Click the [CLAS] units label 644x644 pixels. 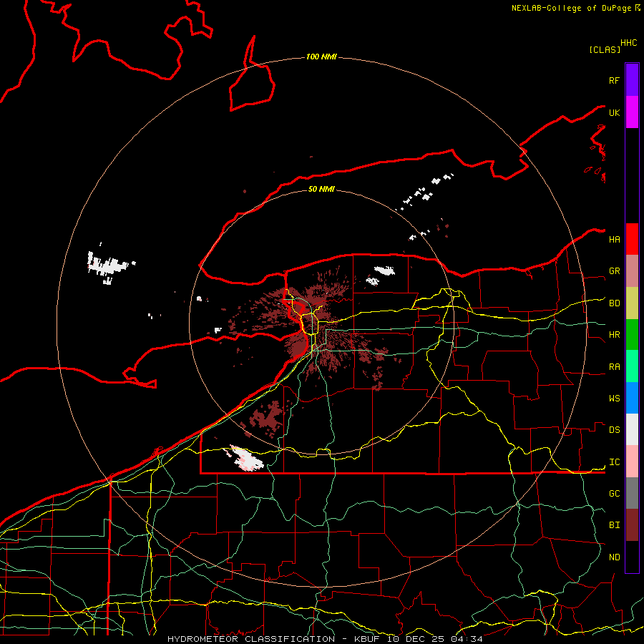click(x=605, y=49)
